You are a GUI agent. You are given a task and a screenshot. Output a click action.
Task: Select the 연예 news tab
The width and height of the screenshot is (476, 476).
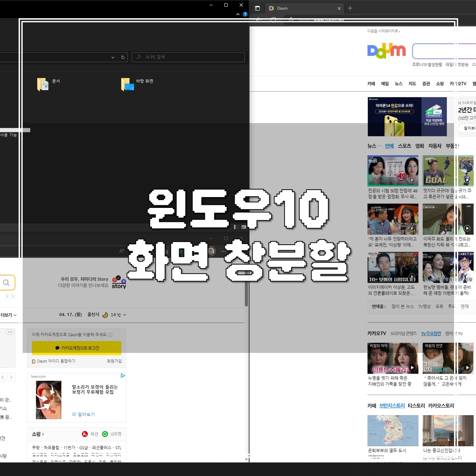click(x=389, y=146)
